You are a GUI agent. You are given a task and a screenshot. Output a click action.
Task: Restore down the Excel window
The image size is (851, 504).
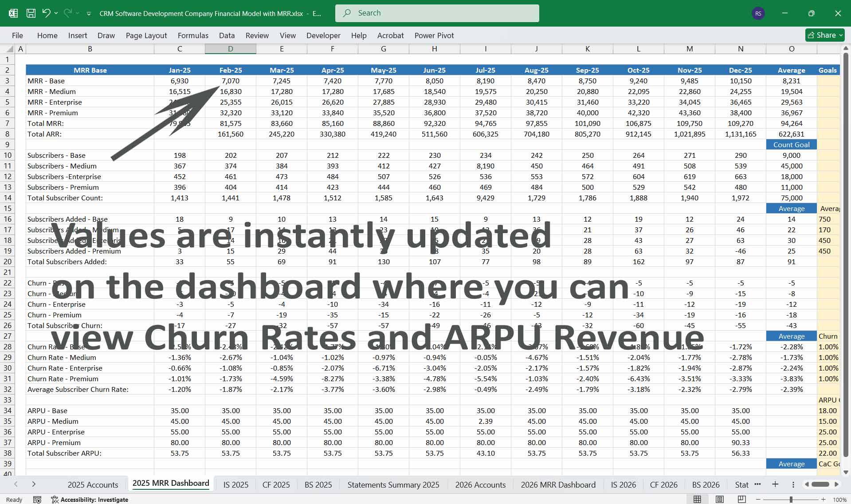812,13
